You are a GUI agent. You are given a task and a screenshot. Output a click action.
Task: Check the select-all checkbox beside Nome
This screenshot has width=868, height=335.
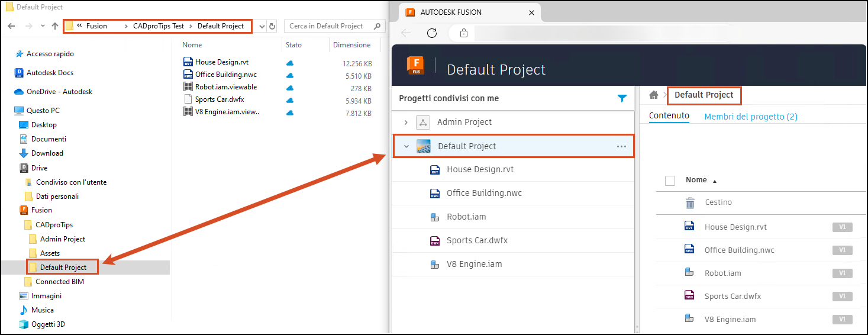click(x=670, y=181)
